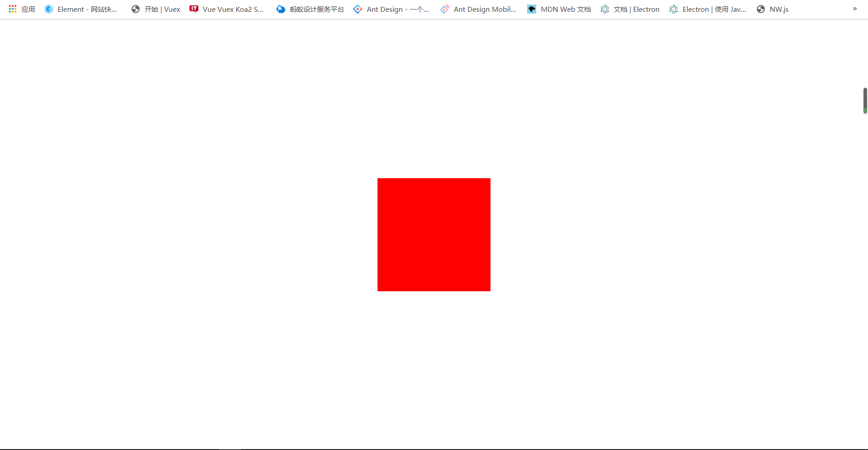This screenshot has width=868, height=450.
Task: Click the vertical scrollbar thumb
Action: [x=865, y=100]
